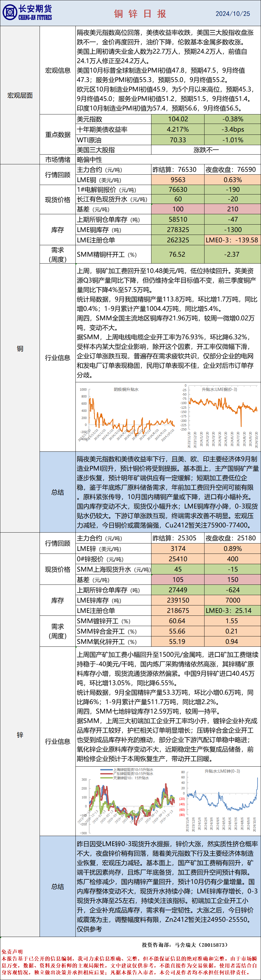
Task: Click the report title 铜锌日报
Action: tap(140, 14)
